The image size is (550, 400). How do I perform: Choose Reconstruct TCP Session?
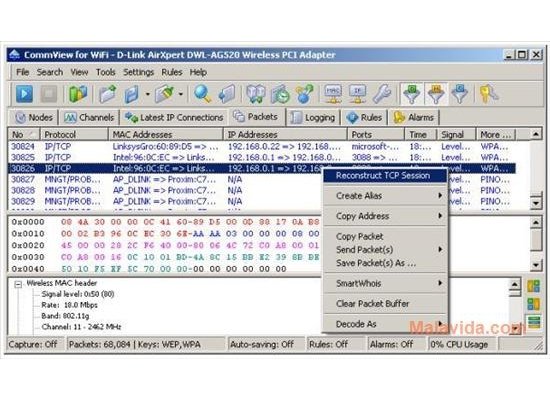[x=385, y=175]
